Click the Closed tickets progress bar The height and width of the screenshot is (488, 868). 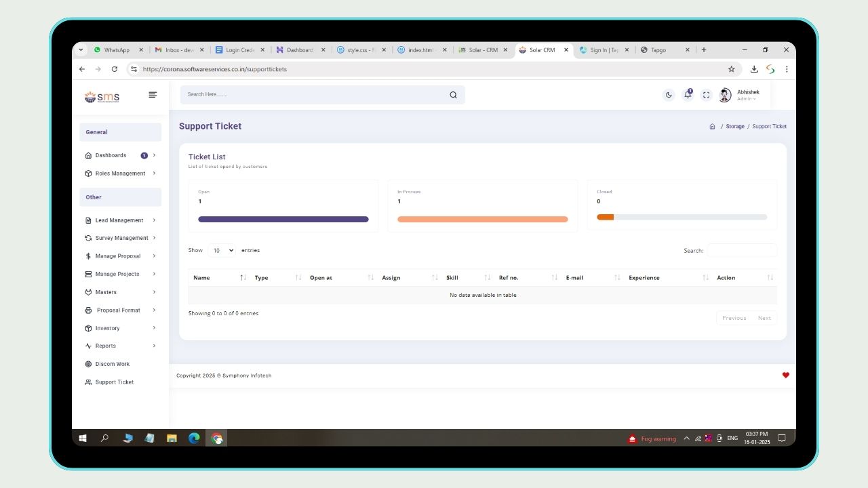tap(682, 218)
